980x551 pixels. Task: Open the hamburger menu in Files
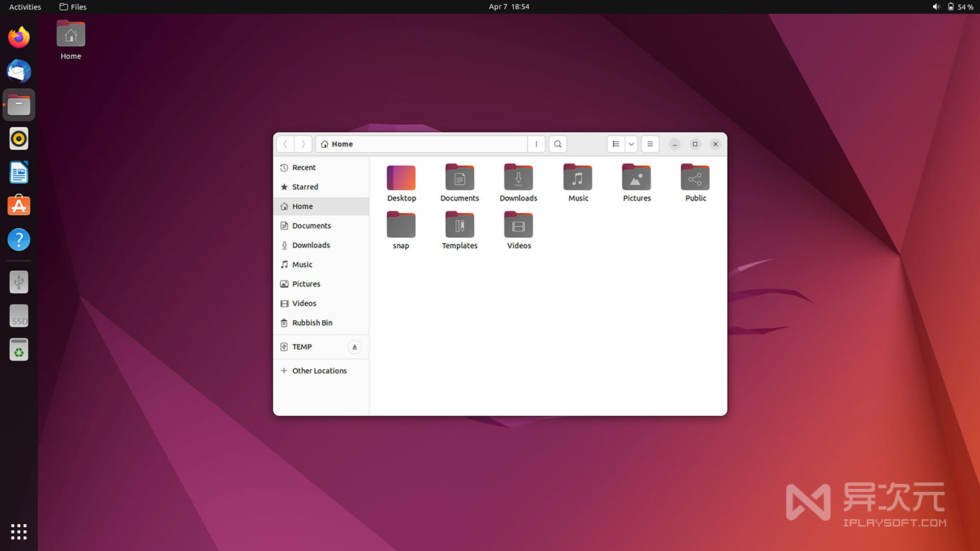pos(649,144)
